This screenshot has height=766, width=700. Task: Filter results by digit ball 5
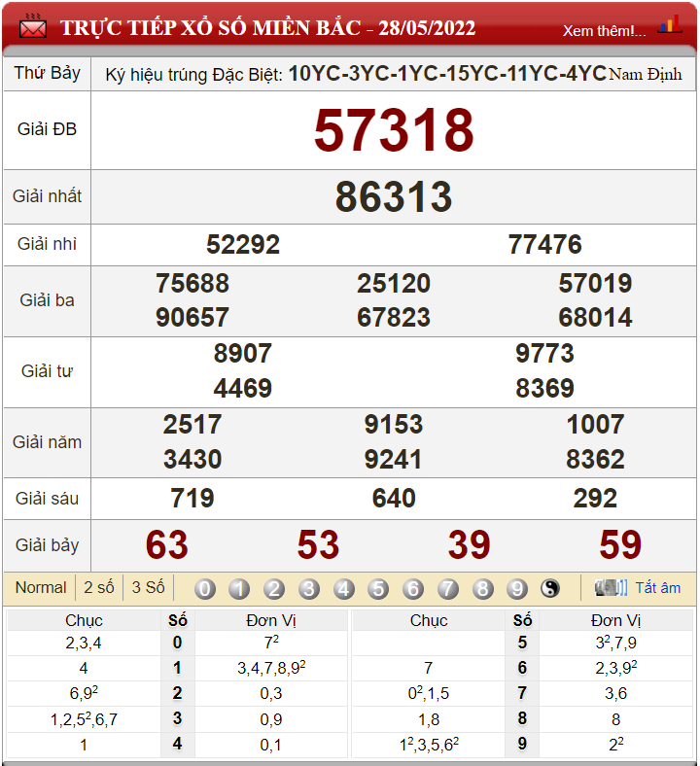click(378, 589)
